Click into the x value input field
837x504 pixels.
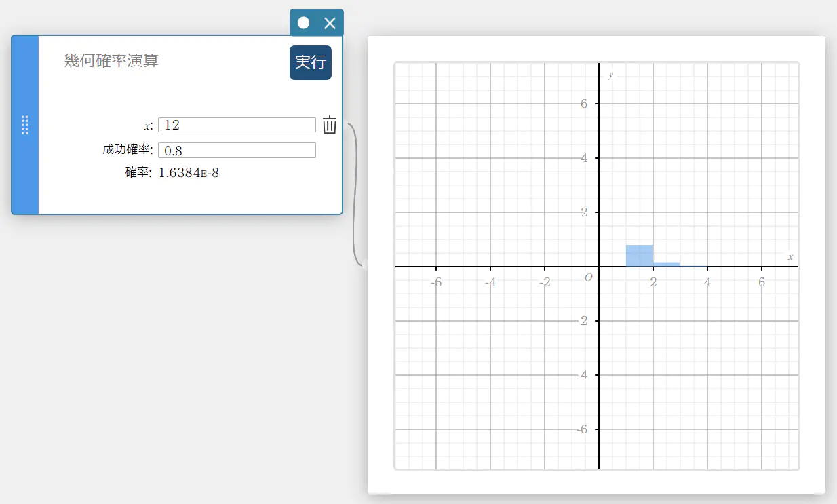(237, 125)
